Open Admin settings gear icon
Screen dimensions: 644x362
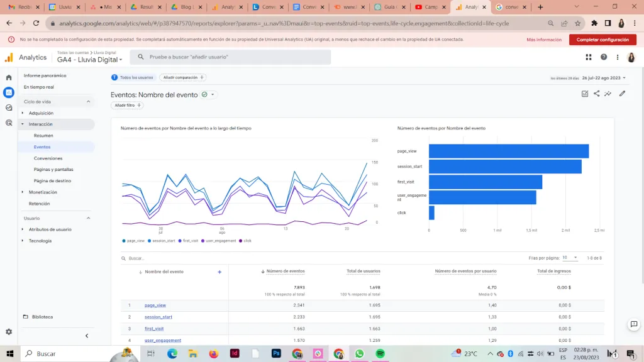coord(9,332)
